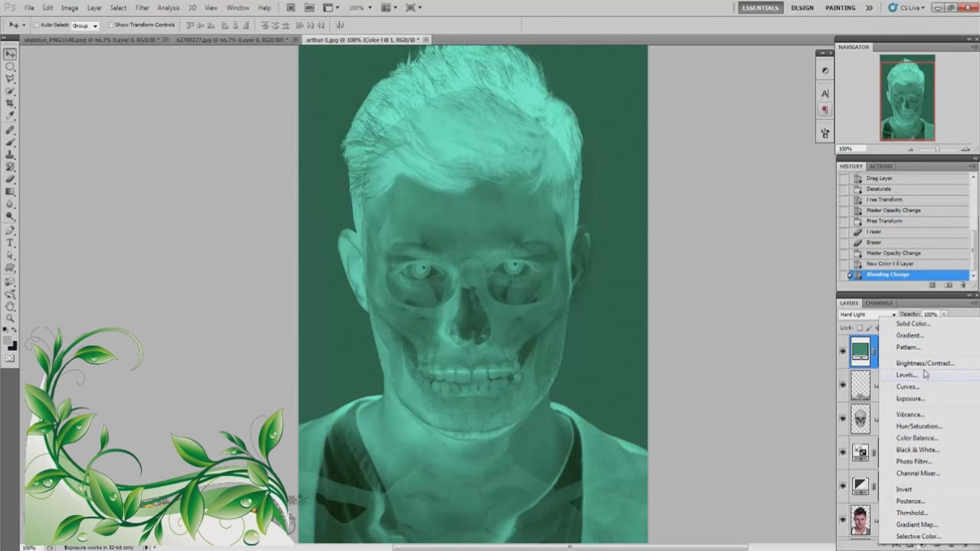Open the Screen Mode dropdown
Screen dimensions: 980x551
(413, 8)
